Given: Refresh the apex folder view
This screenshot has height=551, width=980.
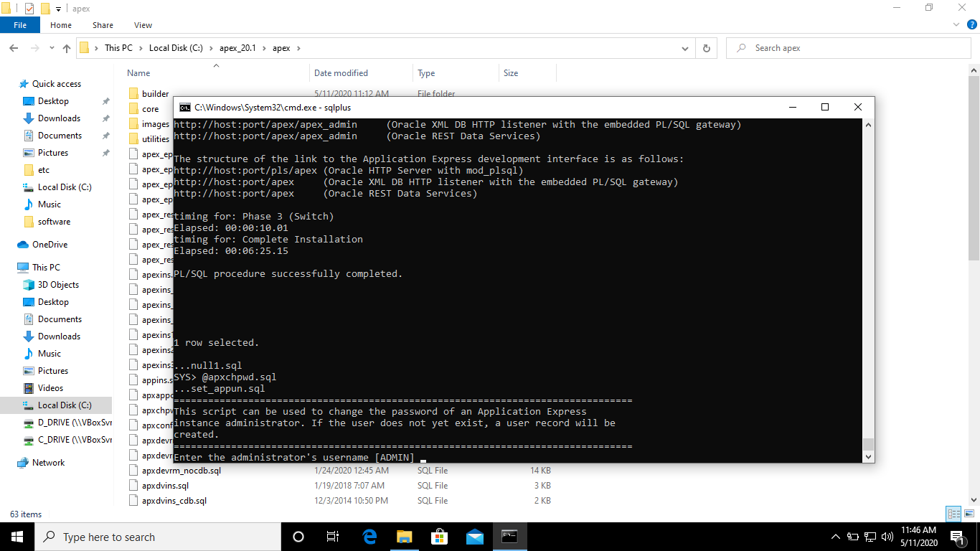Looking at the screenshot, I should [x=707, y=47].
